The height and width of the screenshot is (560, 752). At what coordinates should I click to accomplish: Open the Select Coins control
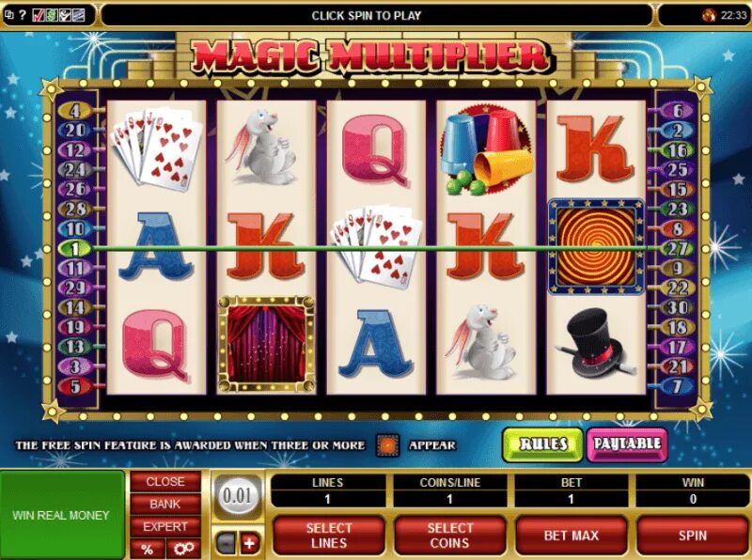[x=450, y=535]
